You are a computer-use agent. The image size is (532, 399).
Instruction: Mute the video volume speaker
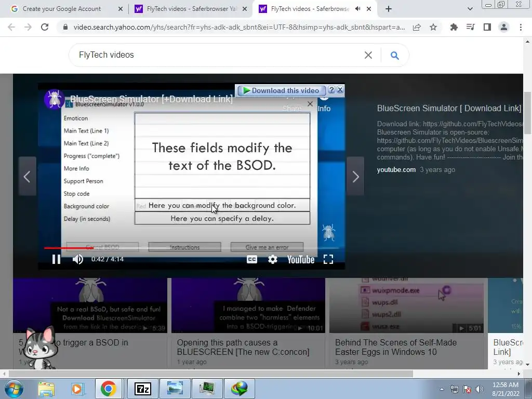pyautogui.click(x=78, y=259)
